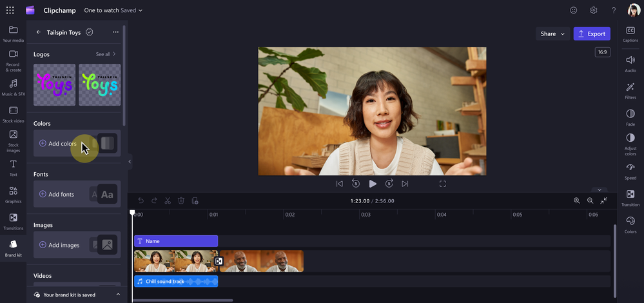Click See all logos link
Screen dimensions: 644x303
106,54
